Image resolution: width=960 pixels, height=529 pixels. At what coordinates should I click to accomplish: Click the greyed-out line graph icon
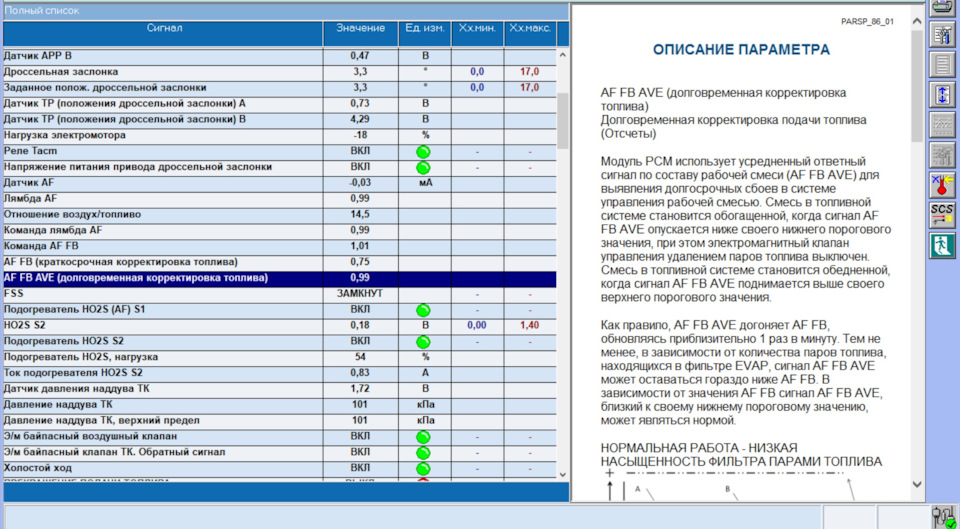(942, 125)
